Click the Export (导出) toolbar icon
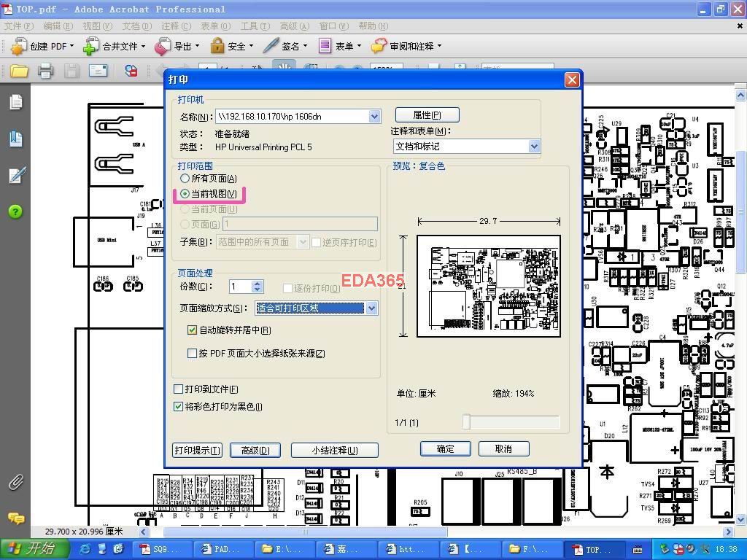Screen dimensions: 747x560 (163, 47)
